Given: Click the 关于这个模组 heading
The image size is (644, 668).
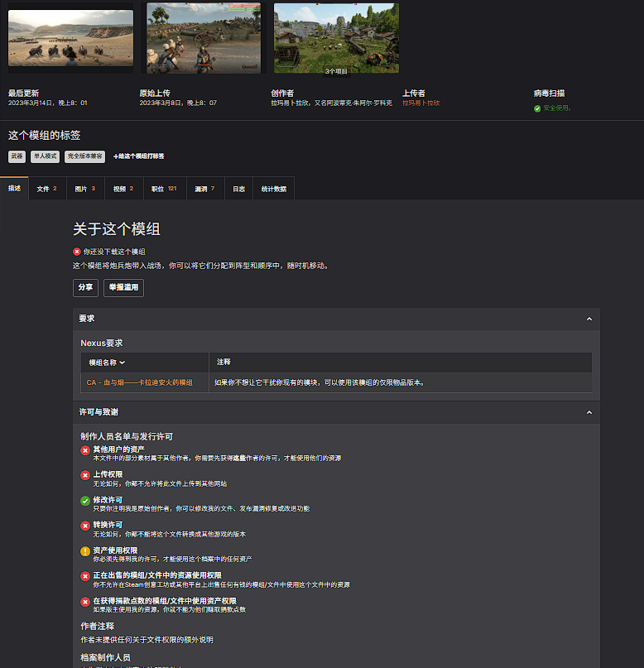Looking at the screenshot, I should click(x=117, y=229).
